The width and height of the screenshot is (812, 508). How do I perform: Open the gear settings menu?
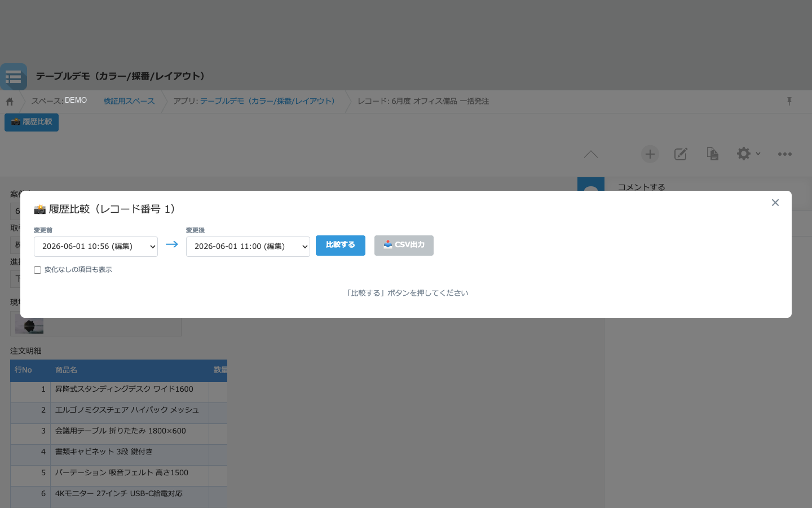point(748,154)
